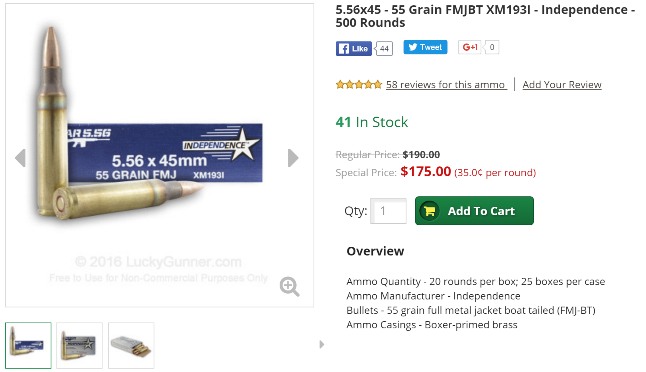Image resolution: width=646 pixels, height=372 pixels.
Task: Select the second thumbnail showing ammo box
Action: 80,345
